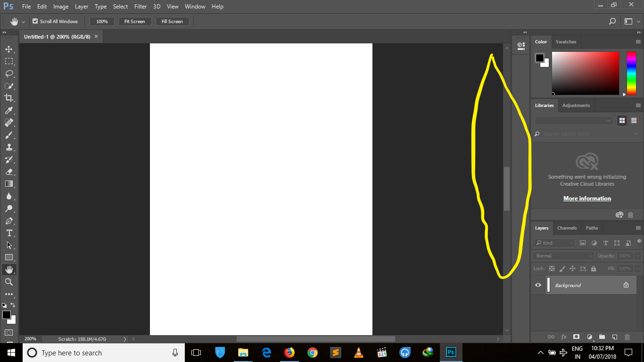The width and height of the screenshot is (644, 362).
Task: Expand the Opacity dropdown arrow
Action: point(637,255)
